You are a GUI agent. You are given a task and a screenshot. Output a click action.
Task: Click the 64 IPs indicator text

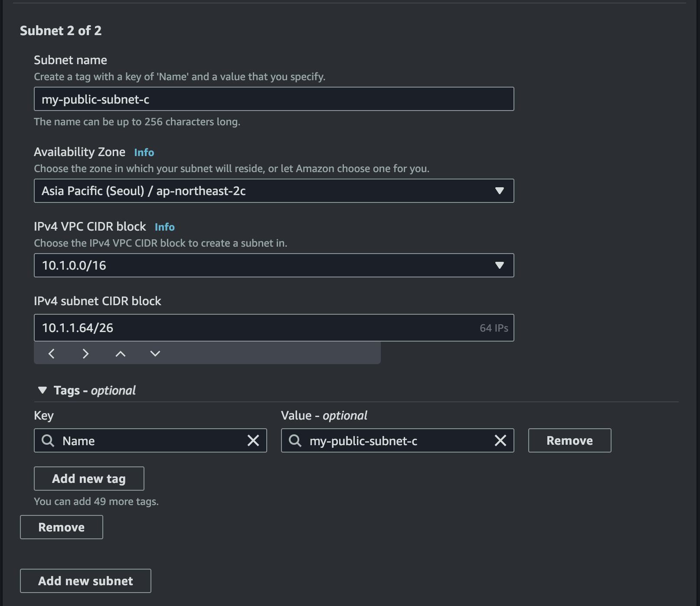tap(494, 328)
